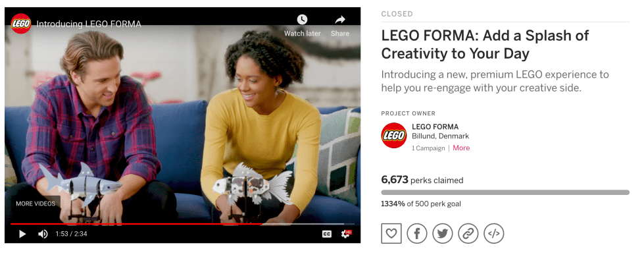Share campaign on Twitter
This screenshot has width=644, height=274.
coord(442,234)
